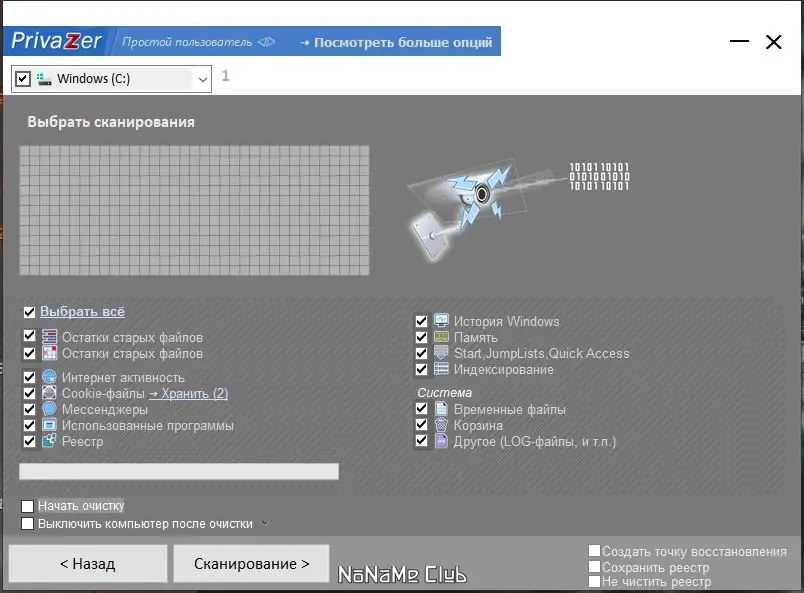Image resolution: width=804 pixels, height=593 pixels.
Task: Click the first Остатки старых файлов icon
Action: pos(49,337)
